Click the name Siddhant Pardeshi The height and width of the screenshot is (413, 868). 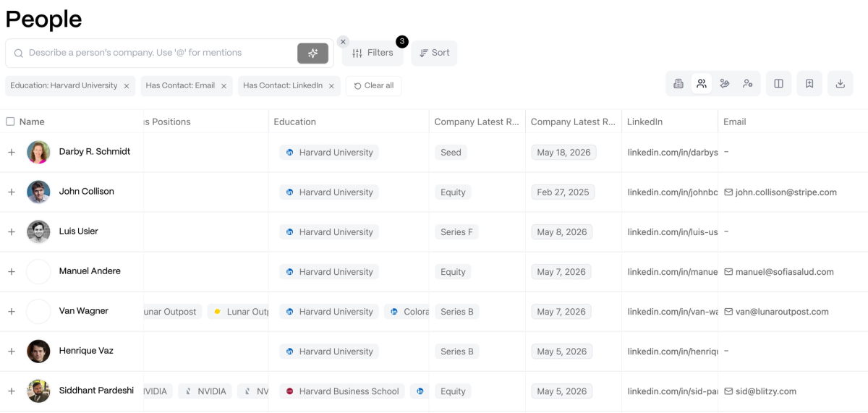pyautogui.click(x=96, y=390)
